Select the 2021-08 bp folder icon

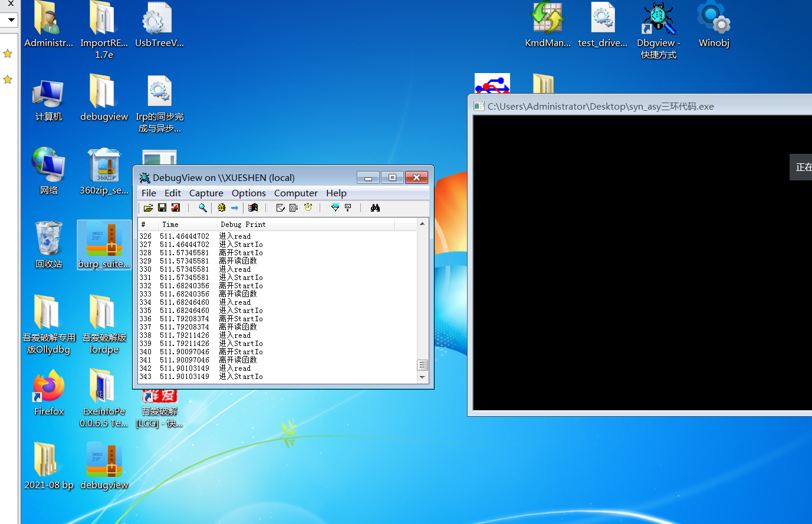pyautogui.click(x=48, y=466)
